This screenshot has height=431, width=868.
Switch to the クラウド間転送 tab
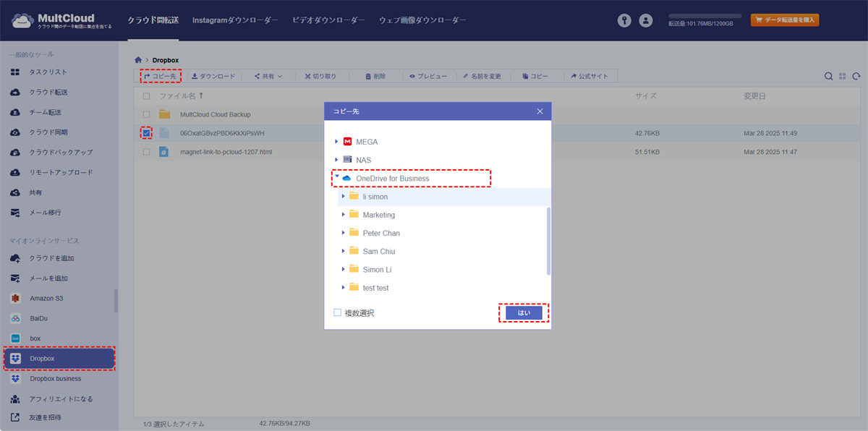click(153, 20)
